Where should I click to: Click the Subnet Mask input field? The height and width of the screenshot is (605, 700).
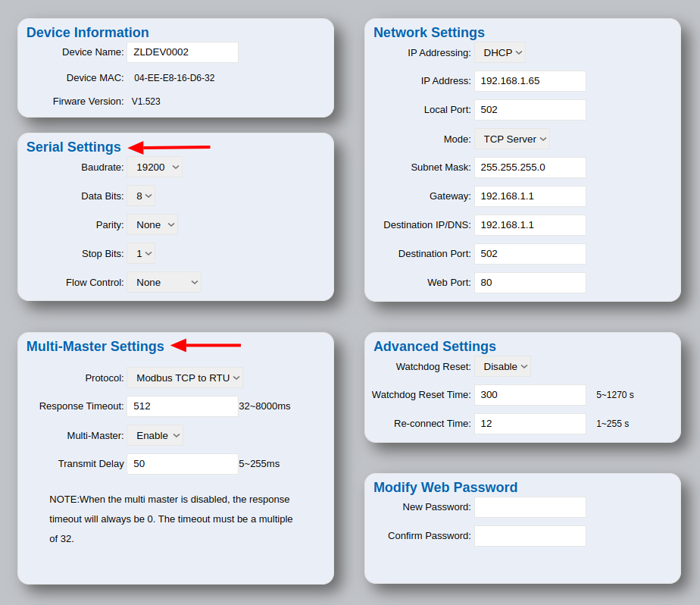pyautogui.click(x=530, y=168)
